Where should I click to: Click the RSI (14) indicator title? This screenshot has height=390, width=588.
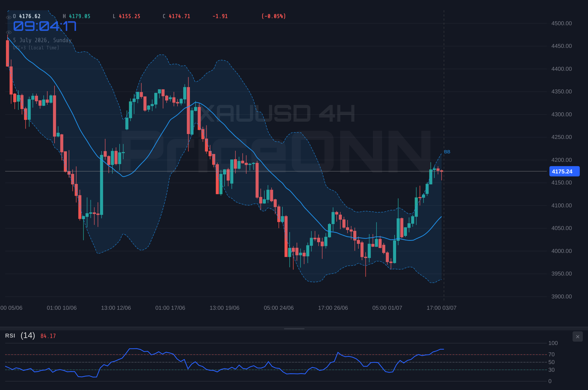[20, 335]
